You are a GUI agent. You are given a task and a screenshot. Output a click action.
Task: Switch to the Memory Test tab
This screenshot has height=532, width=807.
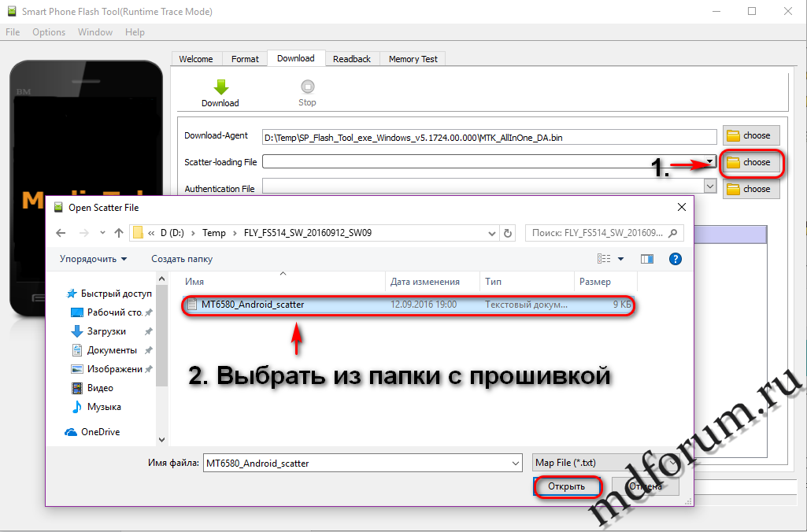click(x=413, y=59)
